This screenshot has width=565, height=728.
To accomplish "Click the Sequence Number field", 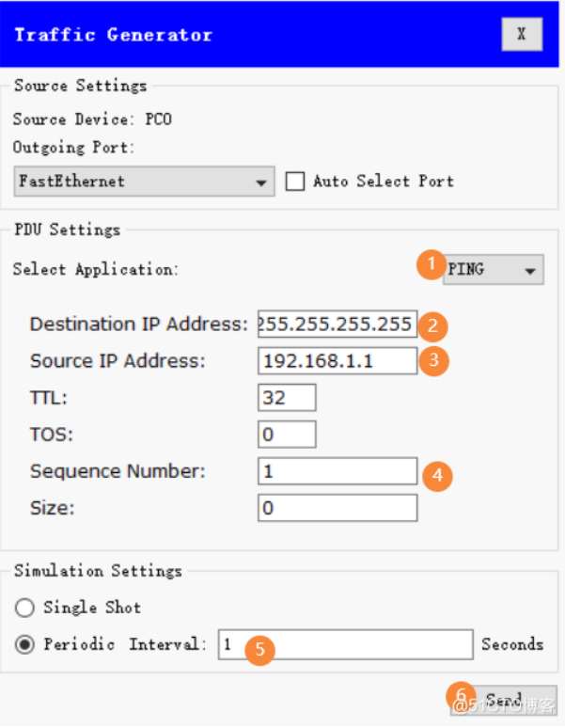I will 337,471.
